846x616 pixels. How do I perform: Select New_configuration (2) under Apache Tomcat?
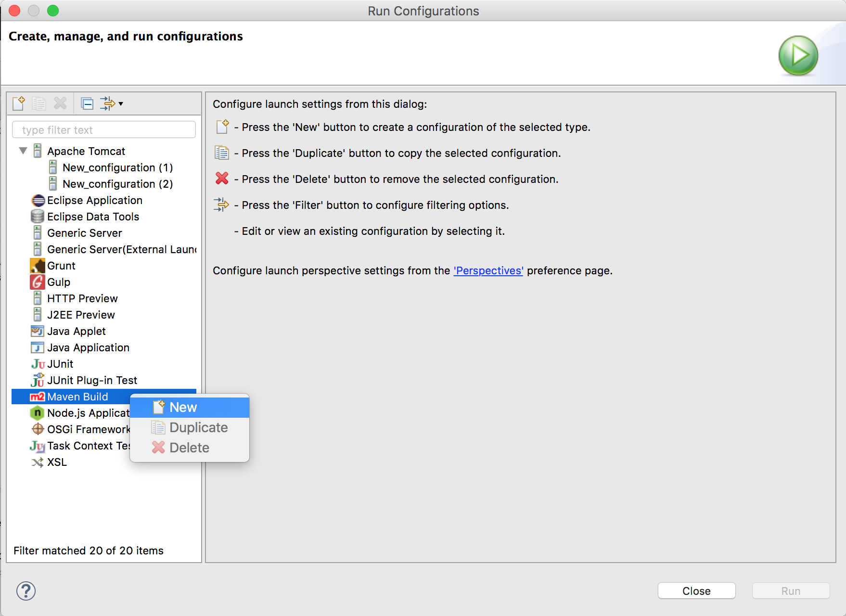[x=117, y=184]
